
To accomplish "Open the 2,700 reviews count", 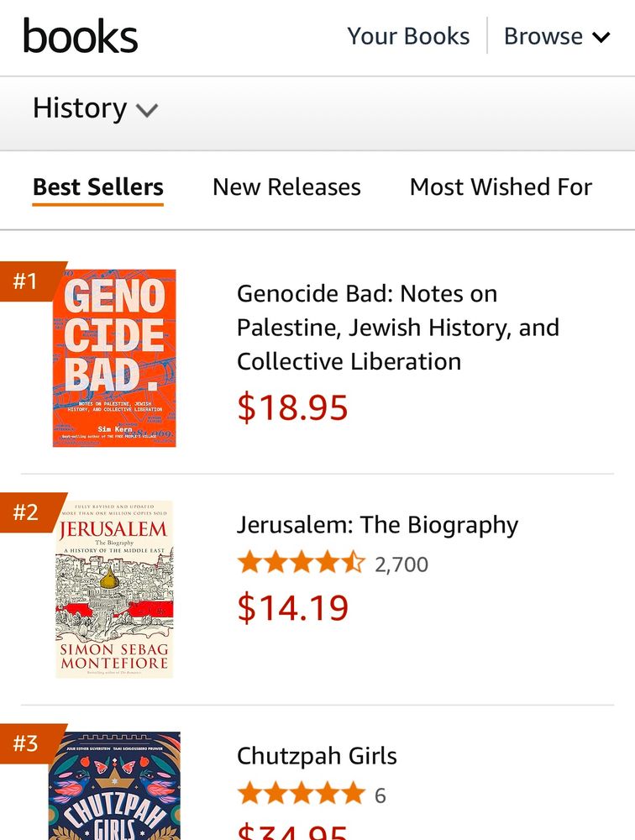I will point(401,564).
